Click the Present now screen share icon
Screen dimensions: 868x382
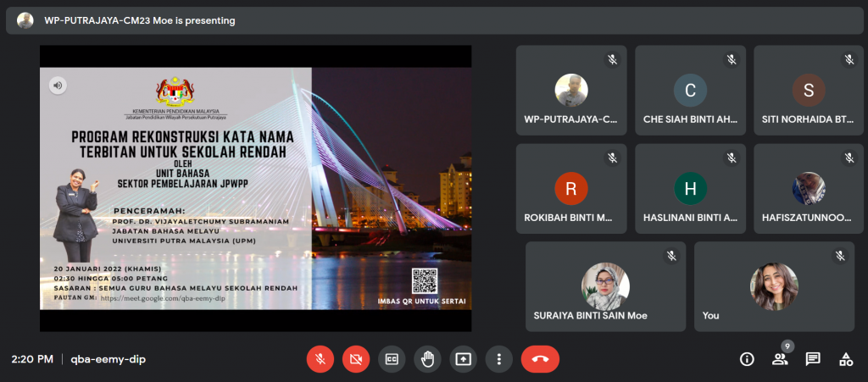[463, 358]
